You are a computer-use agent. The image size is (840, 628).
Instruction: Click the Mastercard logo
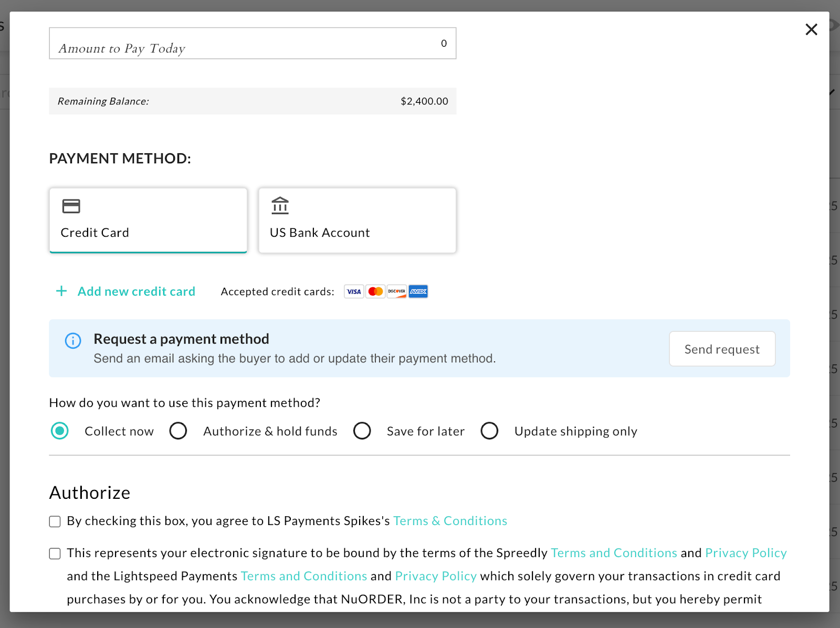(375, 291)
